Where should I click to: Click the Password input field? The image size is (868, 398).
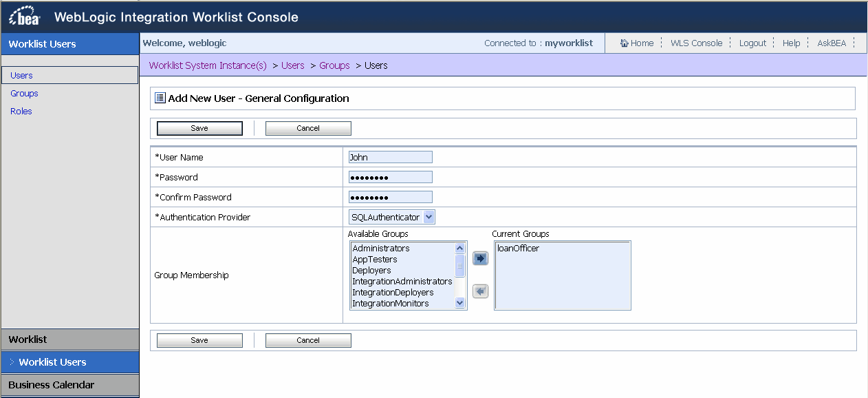[x=391, y=177]
